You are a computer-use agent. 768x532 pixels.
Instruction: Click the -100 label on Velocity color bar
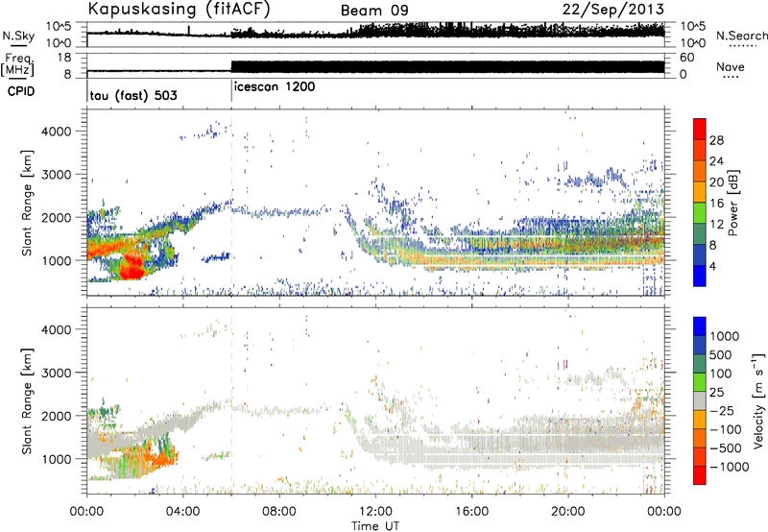[726, 429]
